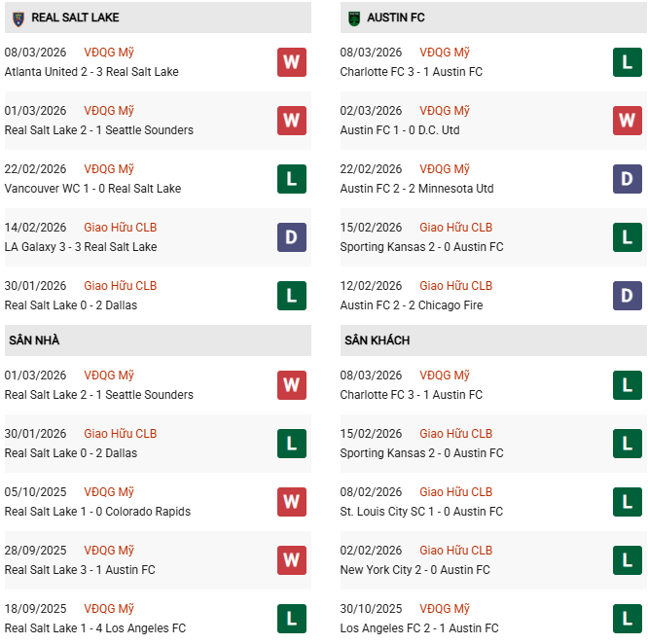Click the Austin FC crest icon
The width and height of the screenshot is (648, 644).
(353, 18)
